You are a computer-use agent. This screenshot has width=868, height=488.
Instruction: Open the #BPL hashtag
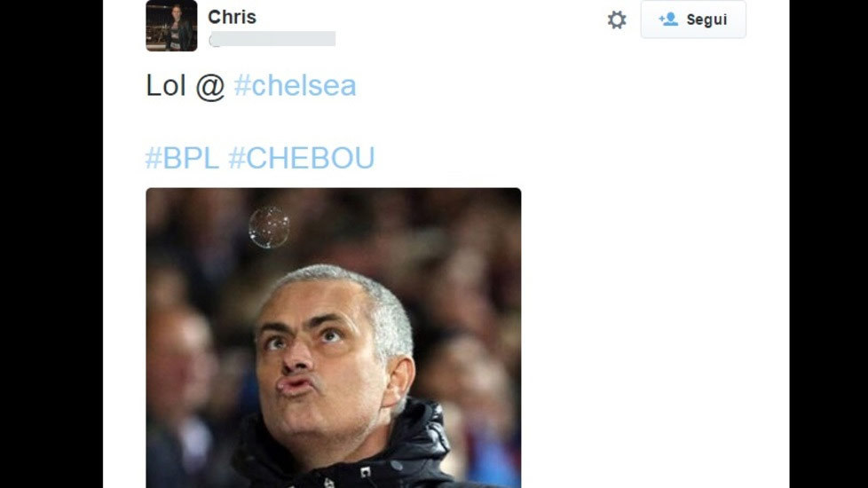pos(182,158)
